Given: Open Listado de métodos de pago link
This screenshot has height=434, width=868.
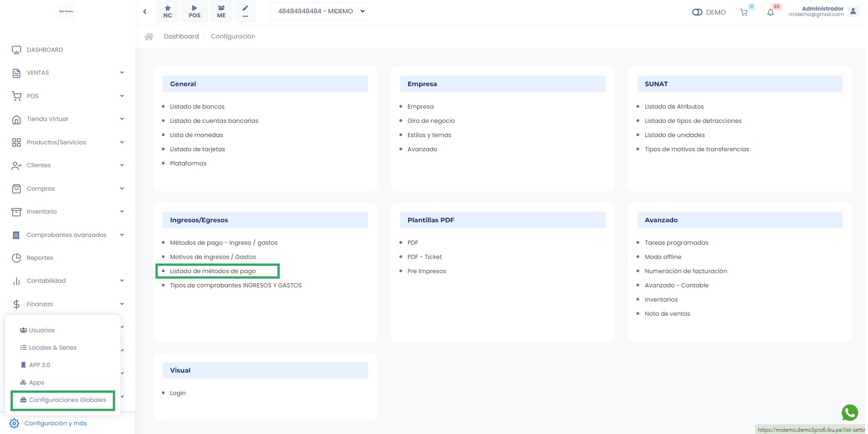Looking at the screenshot, I should (x=213, y=271).
